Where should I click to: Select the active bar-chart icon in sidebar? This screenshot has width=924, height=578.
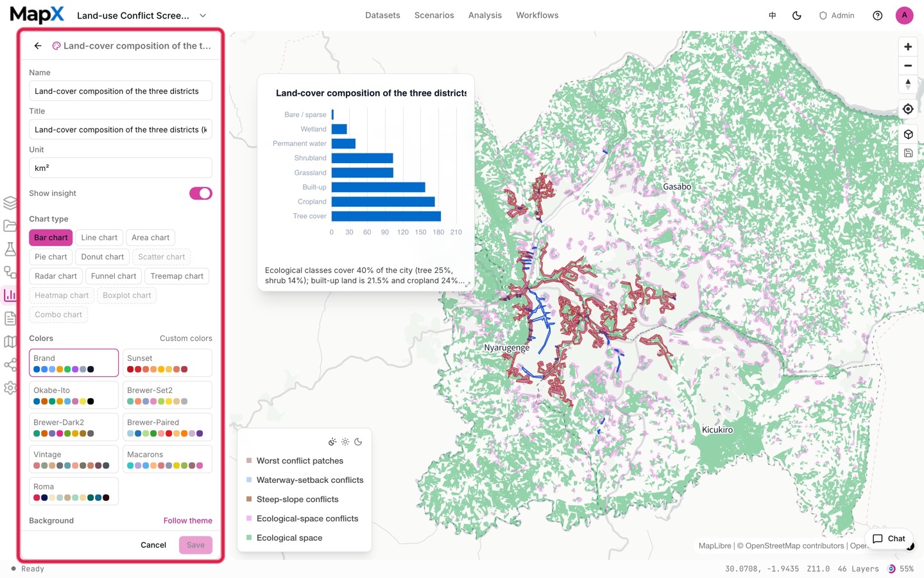[10, 295]
